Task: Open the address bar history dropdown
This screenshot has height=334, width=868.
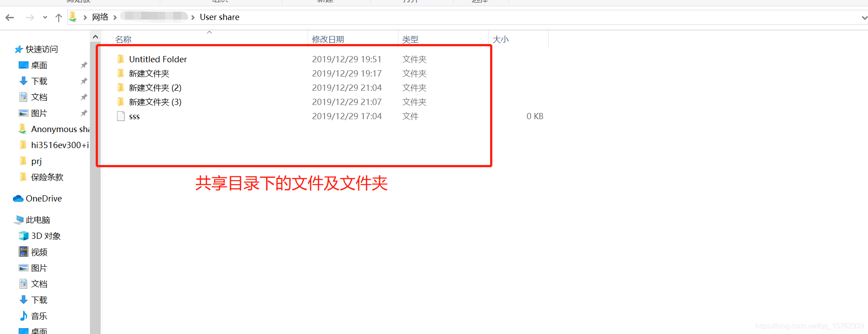Action: (x=864, y=18)
